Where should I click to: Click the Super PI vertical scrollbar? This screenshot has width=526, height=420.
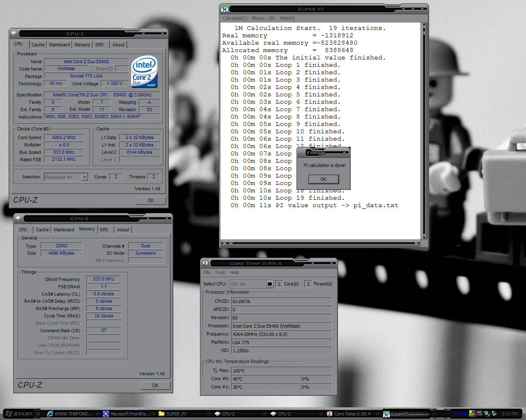(424, 131)
